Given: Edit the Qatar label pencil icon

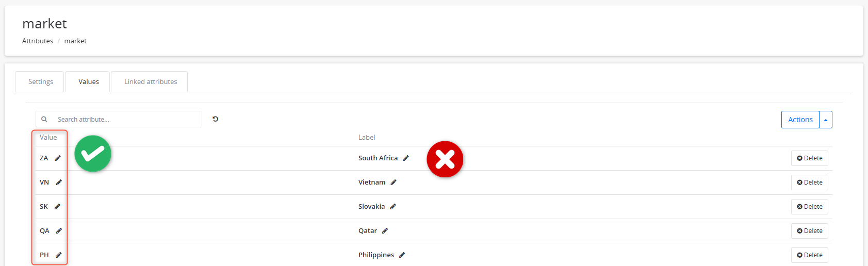Looking at the screenshot, I should (x=385, y=231).
